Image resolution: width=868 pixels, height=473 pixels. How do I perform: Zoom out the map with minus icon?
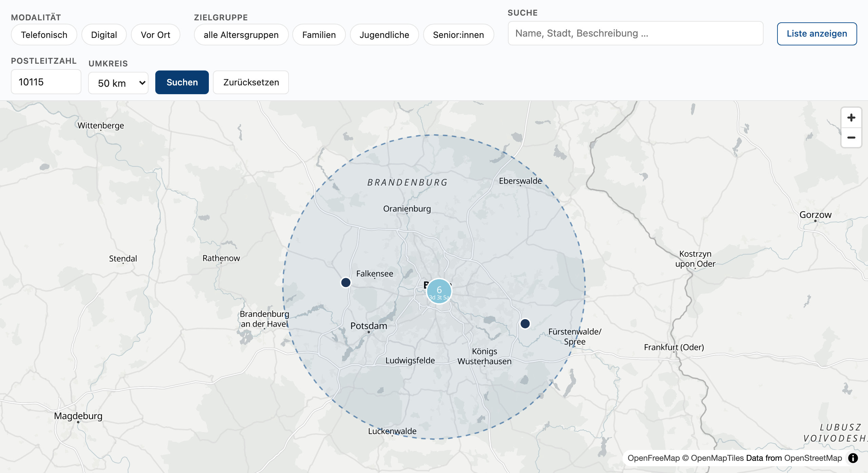851,138
